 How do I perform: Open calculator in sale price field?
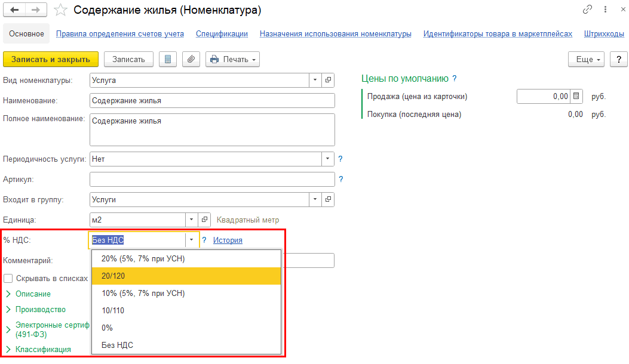click(x=576, y=96)
